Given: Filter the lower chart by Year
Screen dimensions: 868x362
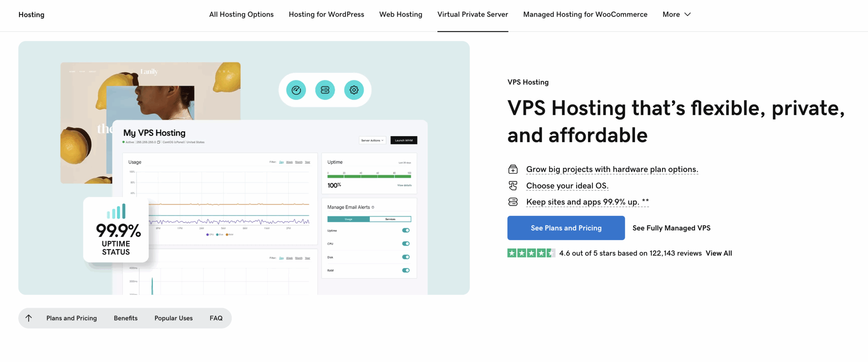Looking at the screenshot, I should 307,258.
